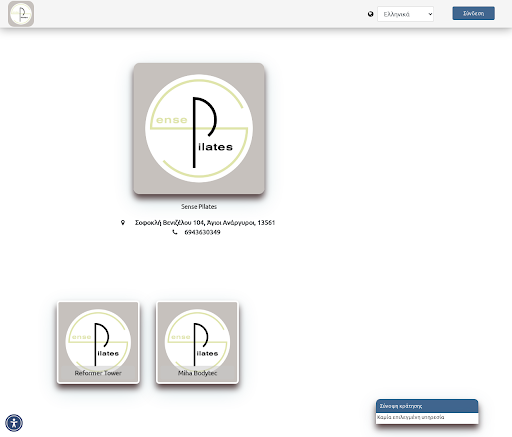Click the small Sense Pilates logo in header
The image size is (512, 437).
[x=21, y=14]
